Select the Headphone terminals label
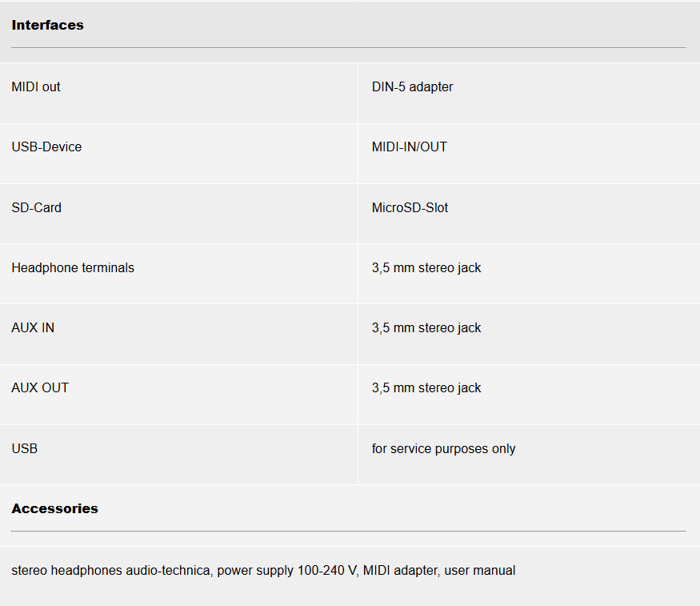The width and height of the screenshot is (700, 606). coord(73,267)
